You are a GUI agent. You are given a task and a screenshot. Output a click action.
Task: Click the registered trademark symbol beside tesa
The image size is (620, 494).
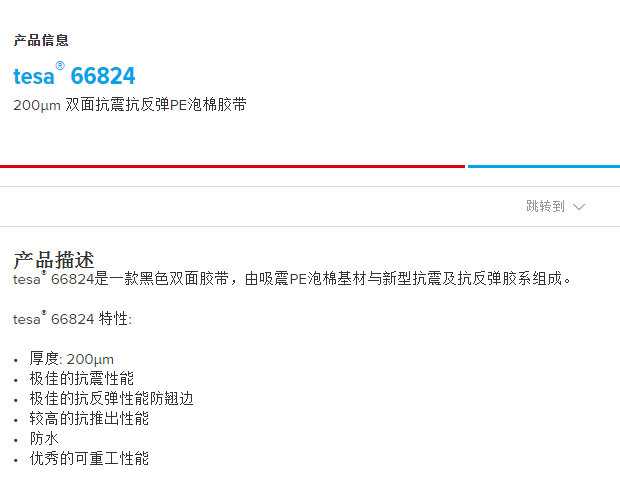[x=60, y=66]
